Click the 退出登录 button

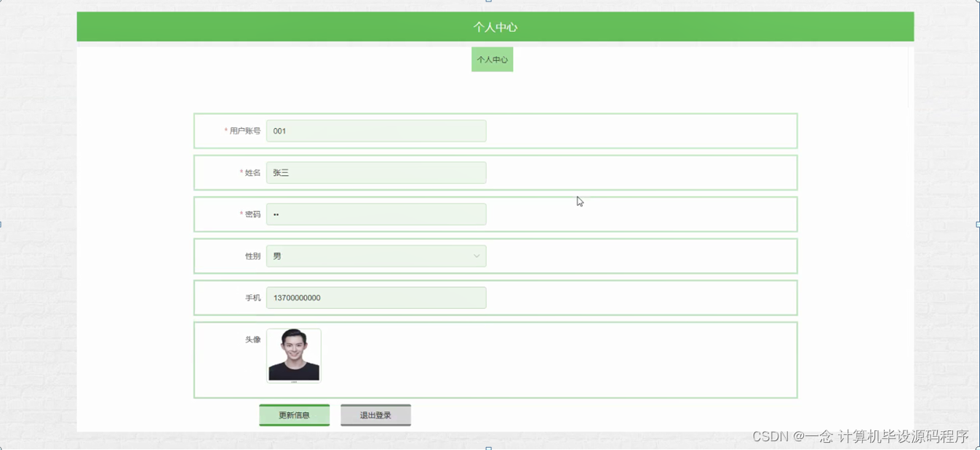coord(375,415)
